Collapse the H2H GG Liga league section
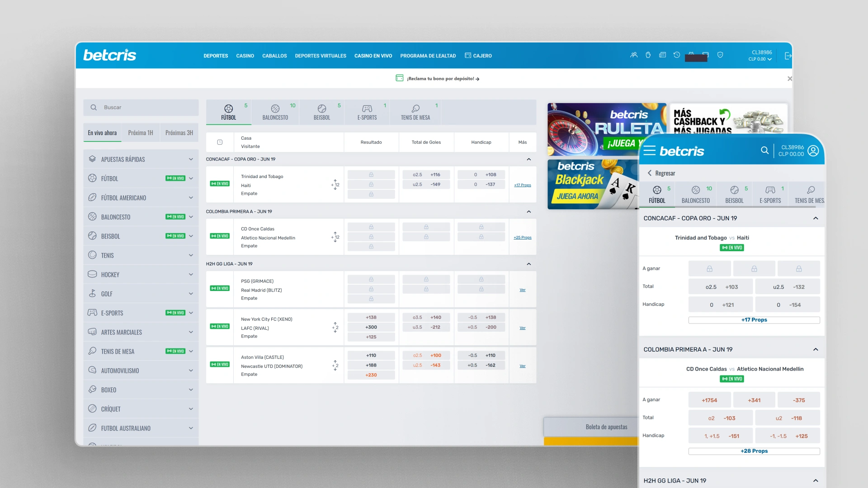Screen dimensions: 868x488 tap(529, 264)
